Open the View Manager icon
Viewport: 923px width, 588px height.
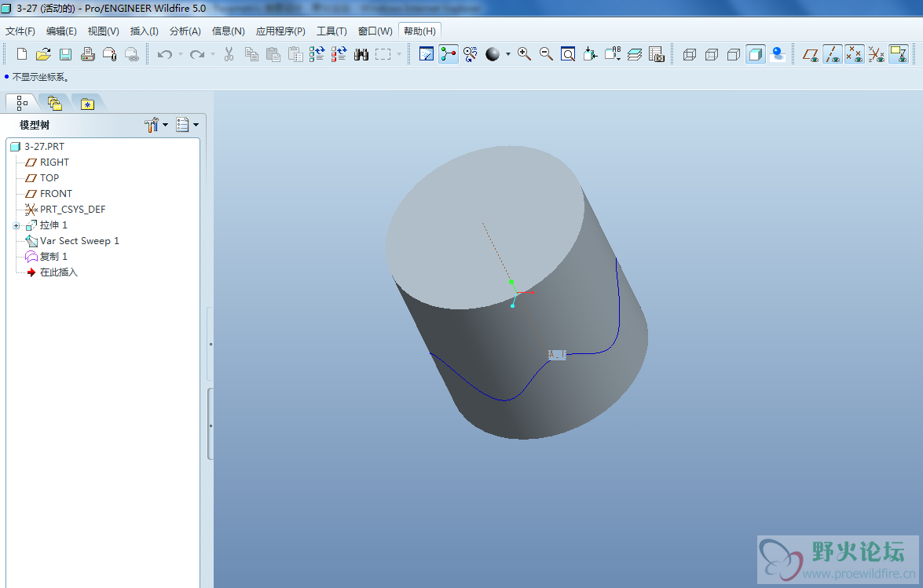(x=657, y=55)
